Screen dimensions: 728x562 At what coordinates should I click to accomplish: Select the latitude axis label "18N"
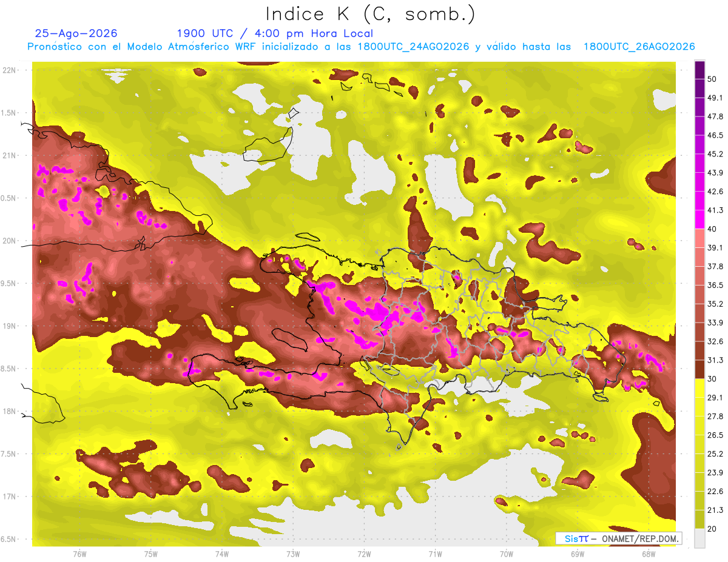[10, 412]
